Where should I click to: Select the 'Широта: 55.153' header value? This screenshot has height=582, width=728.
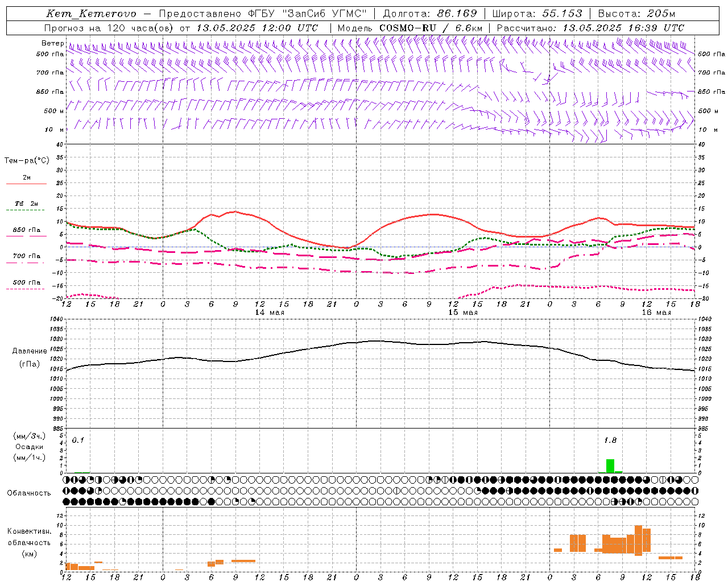point(537,14)
